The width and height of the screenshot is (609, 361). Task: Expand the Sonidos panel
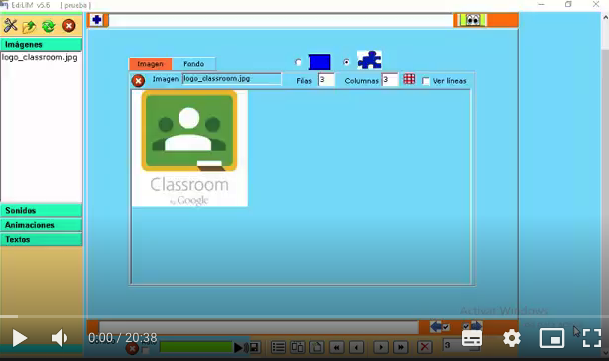tap(41, 211)
